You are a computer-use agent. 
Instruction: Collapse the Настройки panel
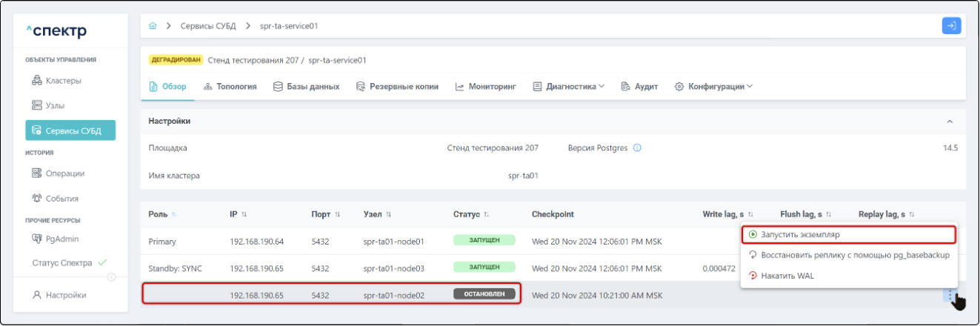coord(950,121)
